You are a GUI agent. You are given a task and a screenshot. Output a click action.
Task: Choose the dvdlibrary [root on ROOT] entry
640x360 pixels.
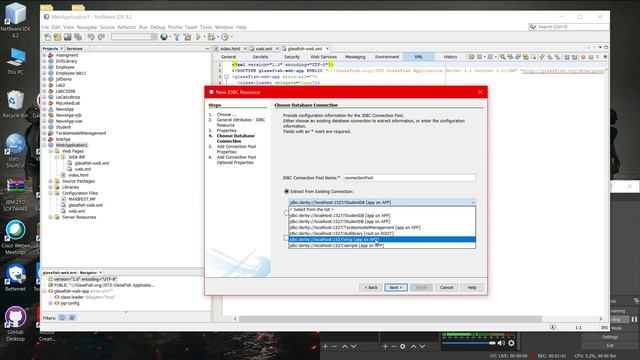point(382,233)
